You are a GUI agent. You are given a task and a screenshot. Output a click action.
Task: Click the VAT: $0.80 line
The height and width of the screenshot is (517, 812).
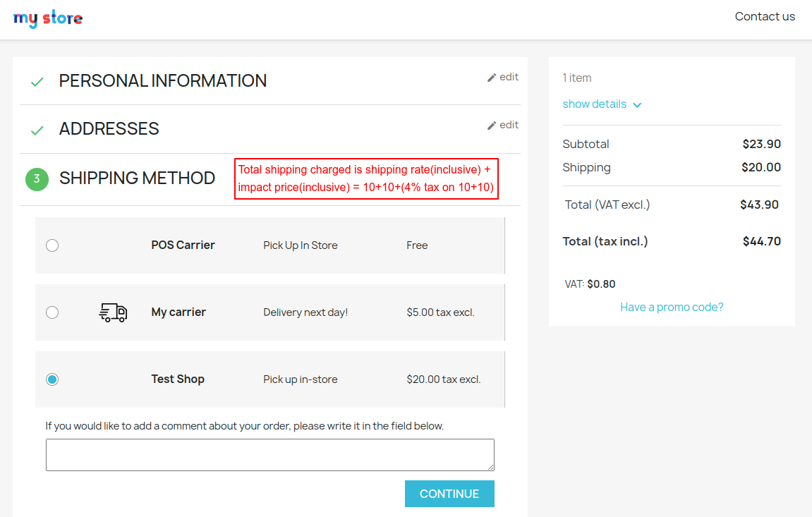coord(590,284)
